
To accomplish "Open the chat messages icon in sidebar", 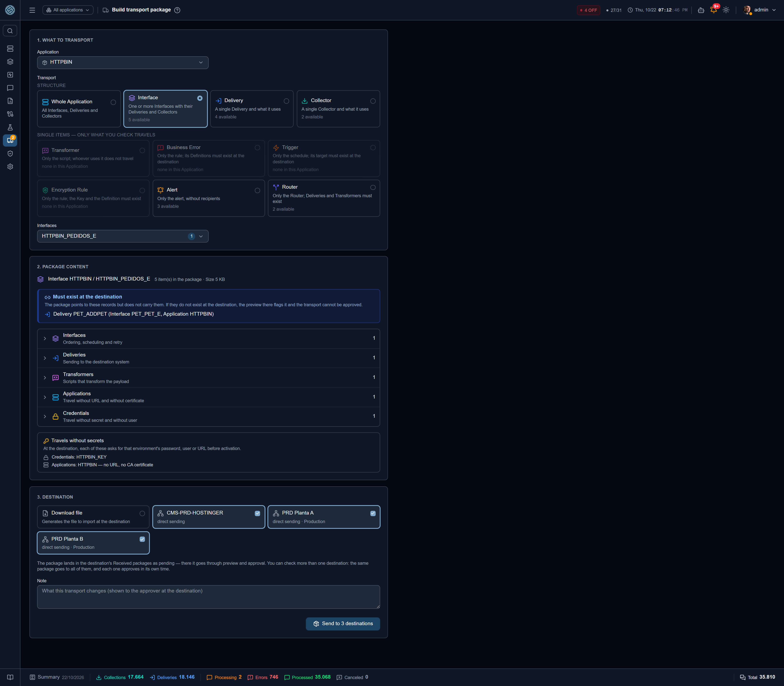I will click(10, 88).
